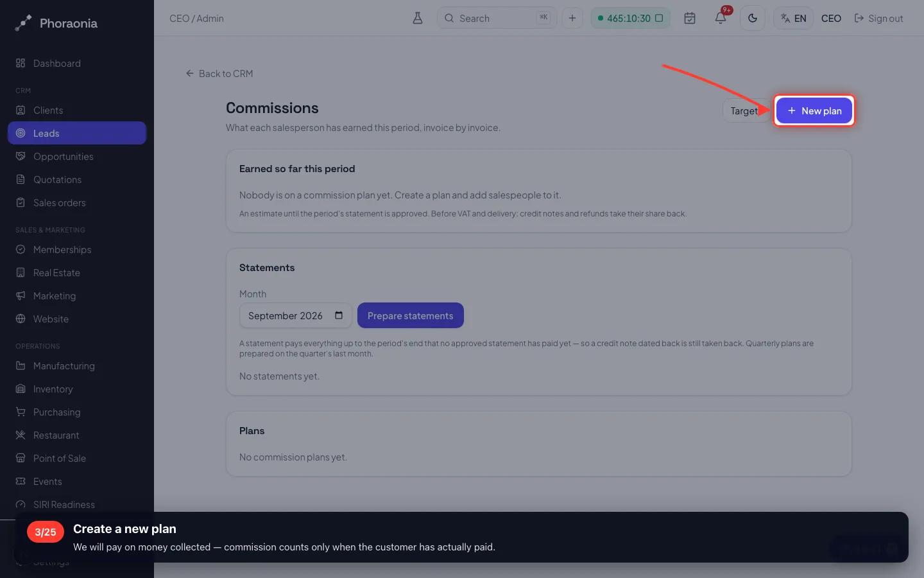This screenshot has height=578, width=924.
Task: Open the month calendar picker icon
Action: pyautogui.click(x=339, y=315)
